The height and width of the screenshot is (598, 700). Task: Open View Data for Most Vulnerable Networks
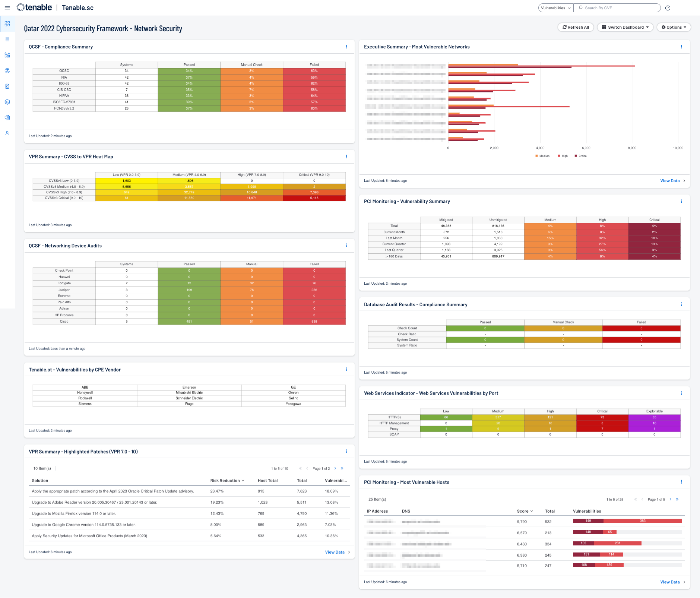[673, 181]
